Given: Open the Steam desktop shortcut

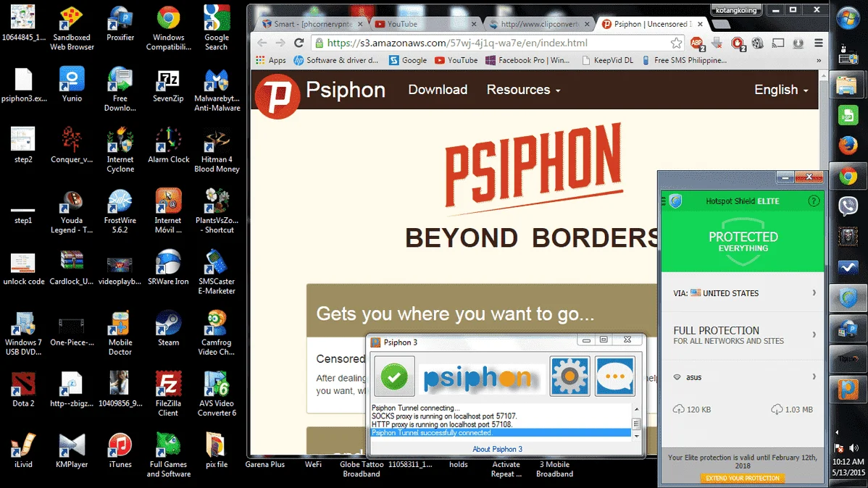Looking at the screenshot, I should 168,328.
